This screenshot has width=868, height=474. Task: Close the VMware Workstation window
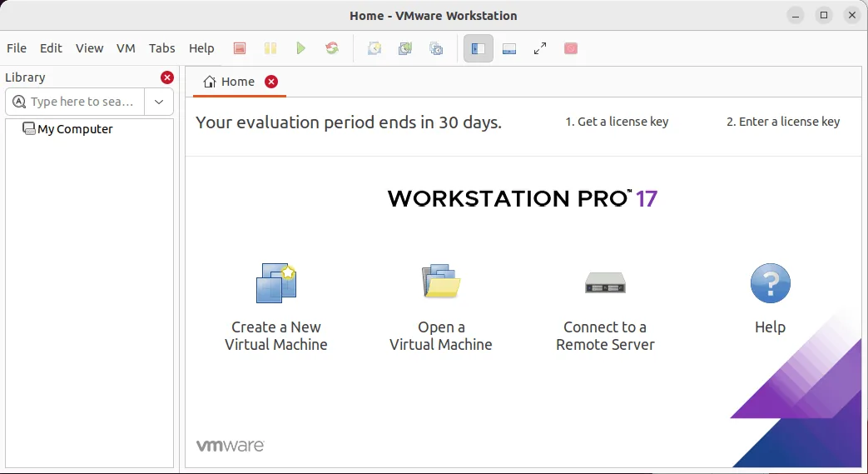(852, 16)
